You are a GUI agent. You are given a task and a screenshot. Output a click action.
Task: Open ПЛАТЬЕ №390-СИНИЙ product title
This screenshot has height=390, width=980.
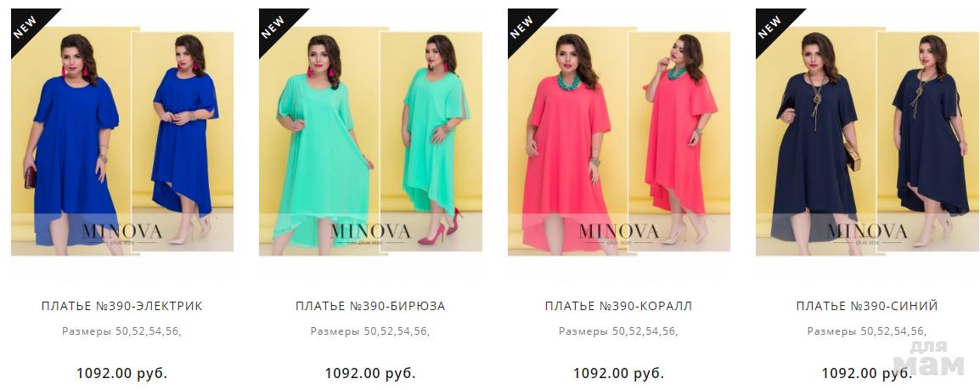click(x=867, y=306)
